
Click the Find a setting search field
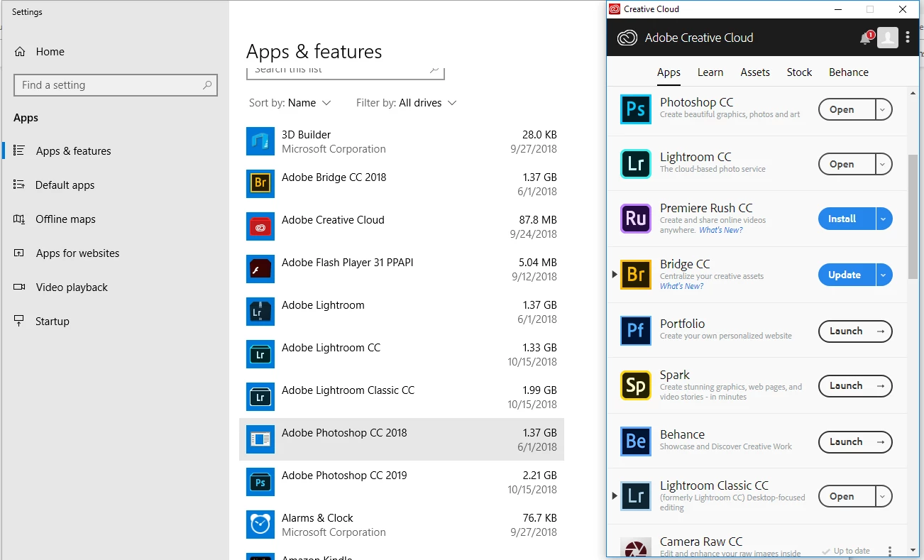[x=116, y=85]
